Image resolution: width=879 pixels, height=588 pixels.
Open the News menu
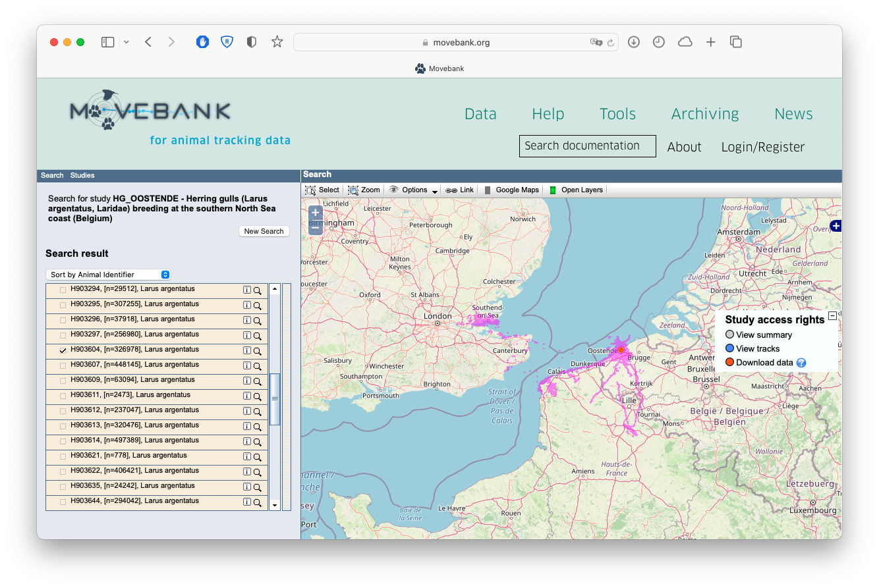click(x=793, y=114)
